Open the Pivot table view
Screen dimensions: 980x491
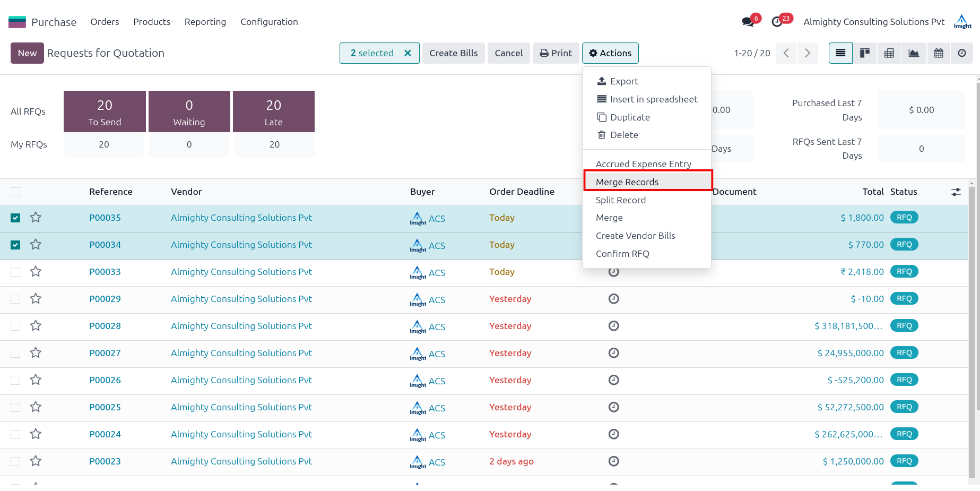pyautogui.click(x=889, y=53)
